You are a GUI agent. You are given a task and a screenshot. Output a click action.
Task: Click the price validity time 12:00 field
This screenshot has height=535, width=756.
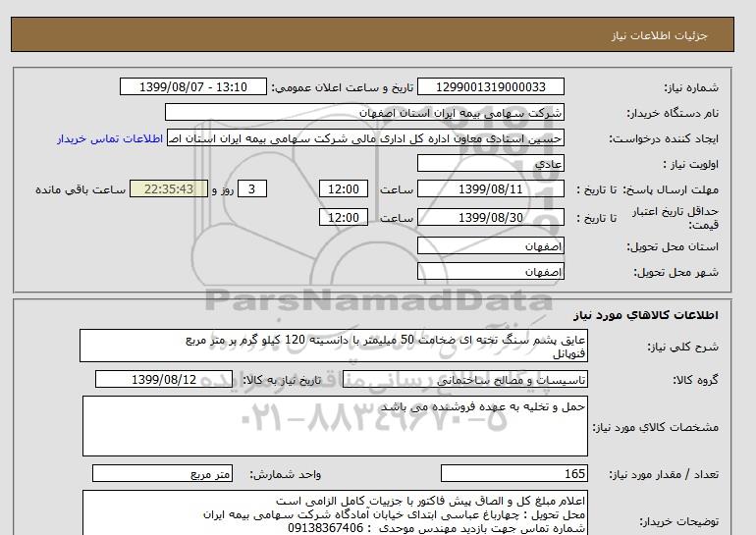(344, 217)
